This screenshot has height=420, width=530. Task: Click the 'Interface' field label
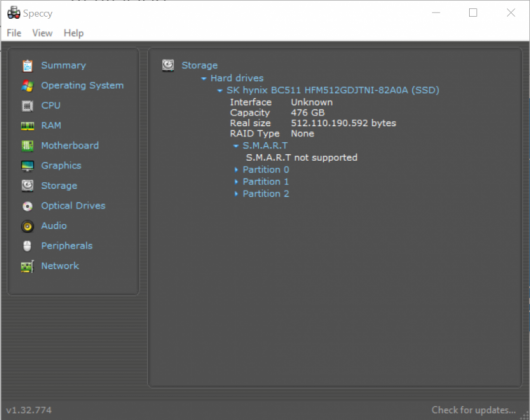tap(251, 102)
